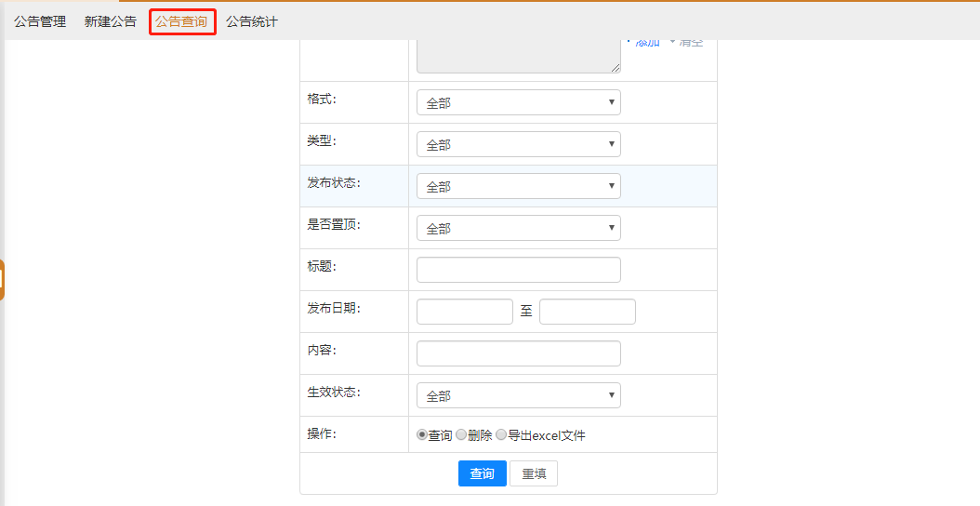Image resolution: width=980 pixels, height=506 pixels.
Task: Open the 公告管理 tab
Action: (40, 21)
